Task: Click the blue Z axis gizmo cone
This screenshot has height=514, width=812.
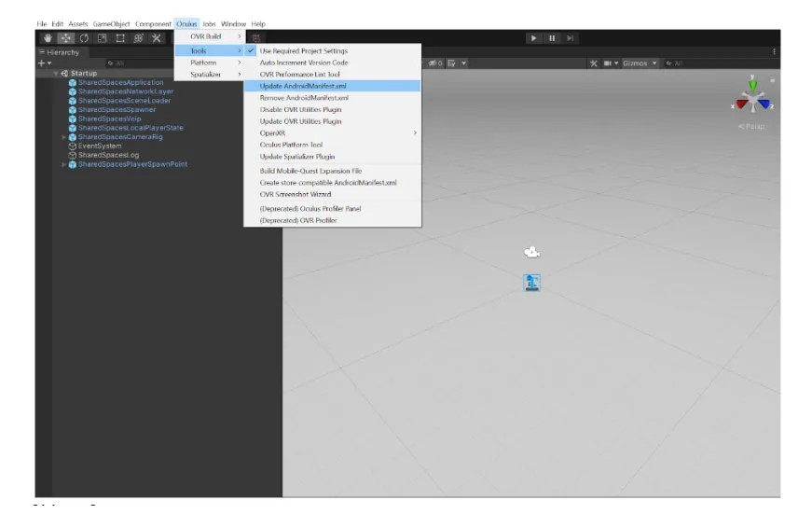Action: pyautogui.click(x=764, y=104)
